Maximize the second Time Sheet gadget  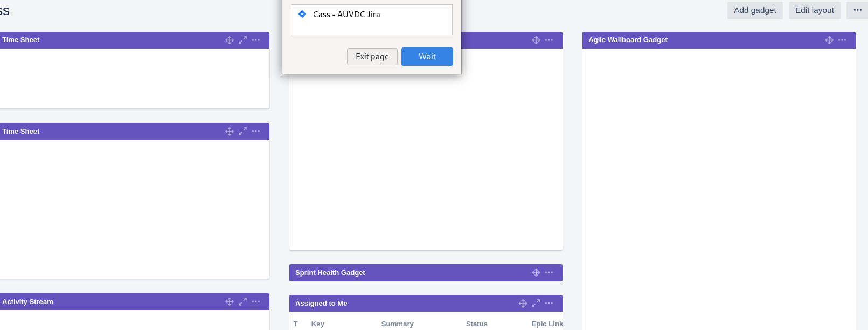pos(243,132)
